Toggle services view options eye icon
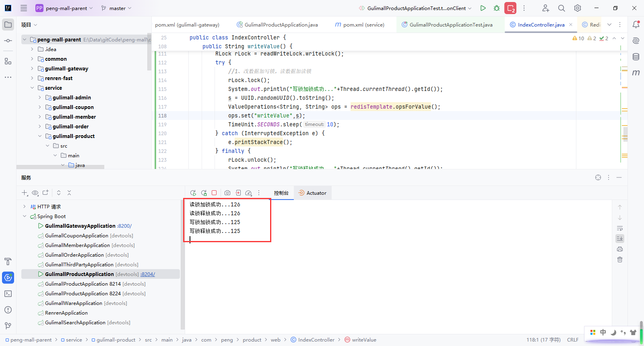This screenshot has width=644, height=346. (35, 193)
